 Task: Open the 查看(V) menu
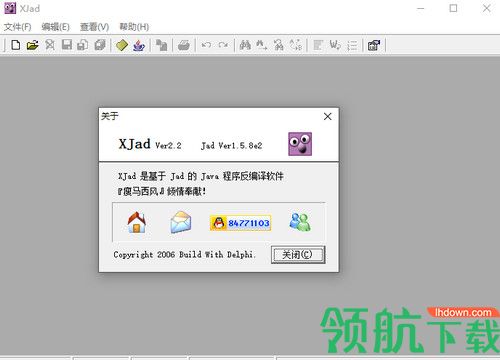click(94, 27)
